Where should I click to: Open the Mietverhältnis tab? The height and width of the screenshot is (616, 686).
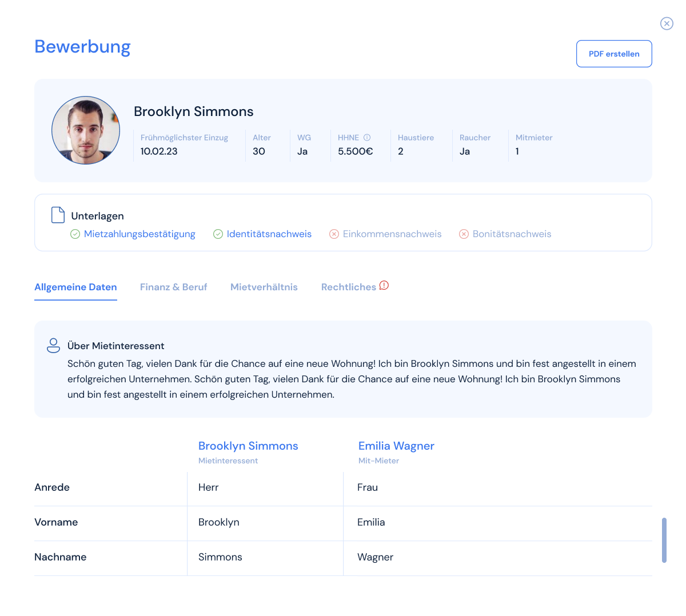[264, 287]
